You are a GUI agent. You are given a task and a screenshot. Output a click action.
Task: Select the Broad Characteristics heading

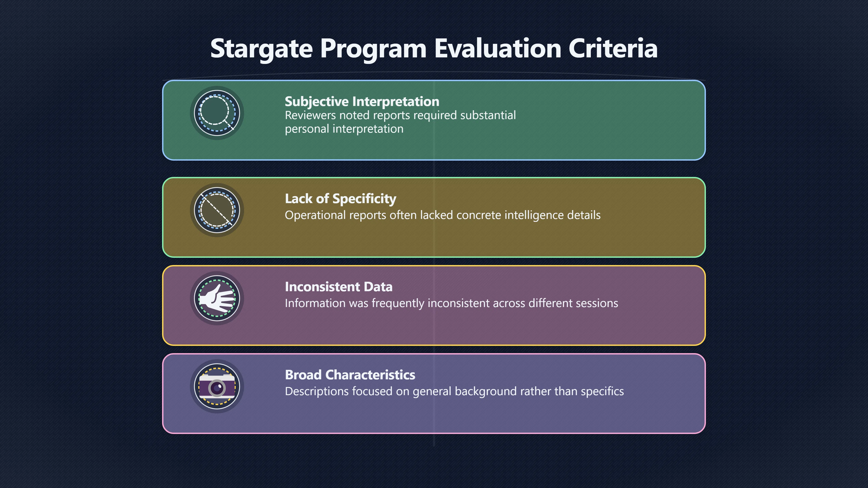[350, 375]
